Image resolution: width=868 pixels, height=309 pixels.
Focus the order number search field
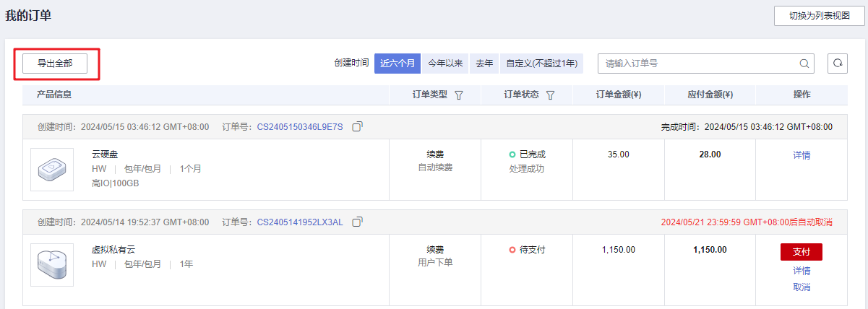point(706,64)
